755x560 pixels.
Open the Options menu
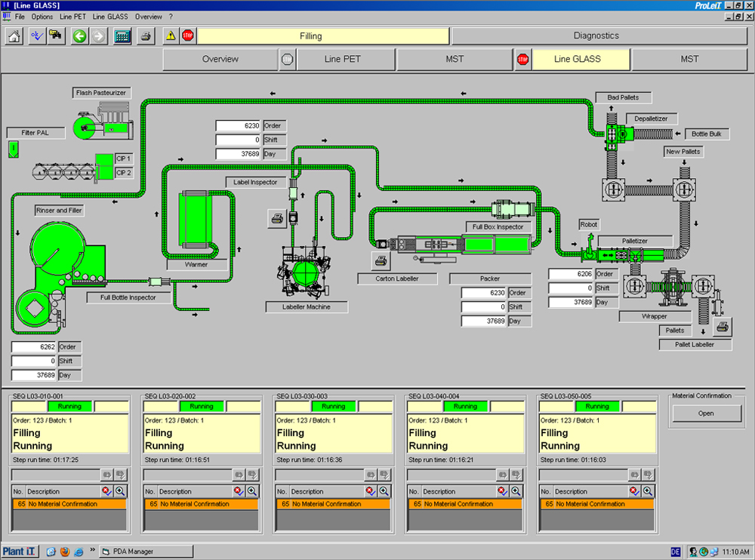(x=42, y=16)
